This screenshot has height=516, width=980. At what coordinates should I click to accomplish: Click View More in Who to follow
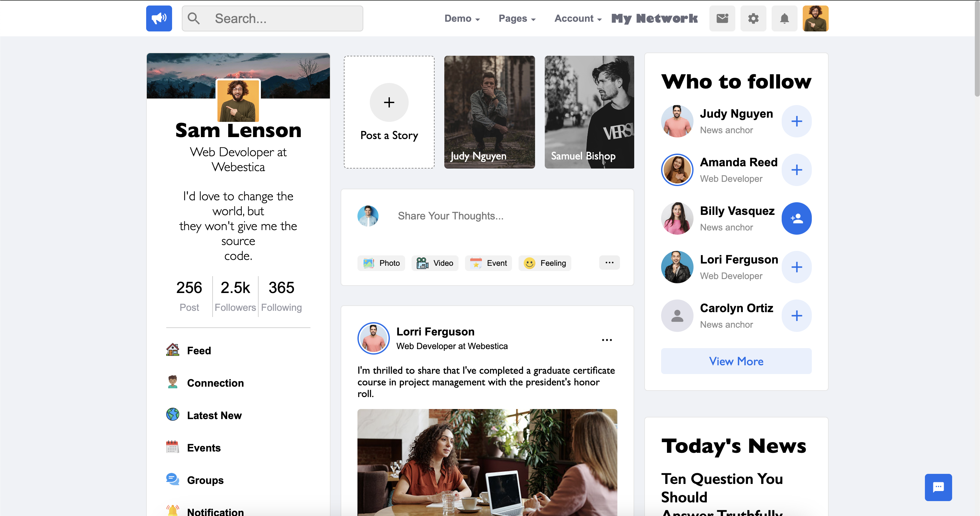point(736,361)
